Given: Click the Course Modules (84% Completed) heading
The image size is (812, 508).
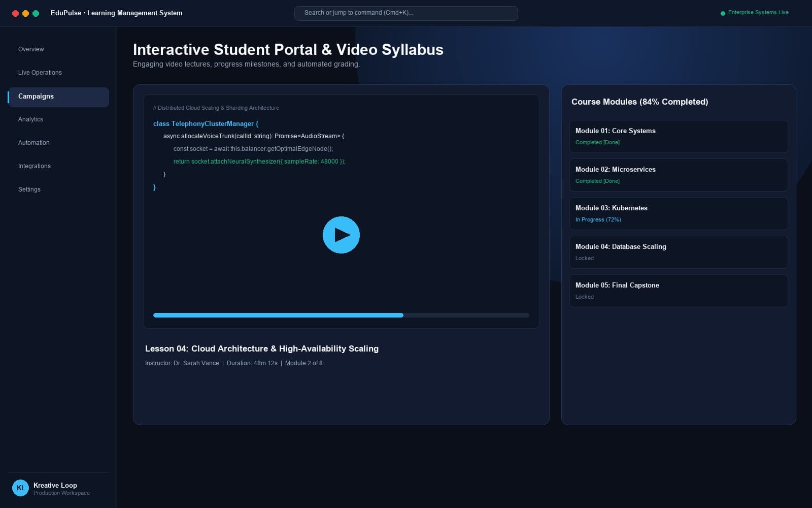Looking at the screenshot, I should [x=639, y=102].
